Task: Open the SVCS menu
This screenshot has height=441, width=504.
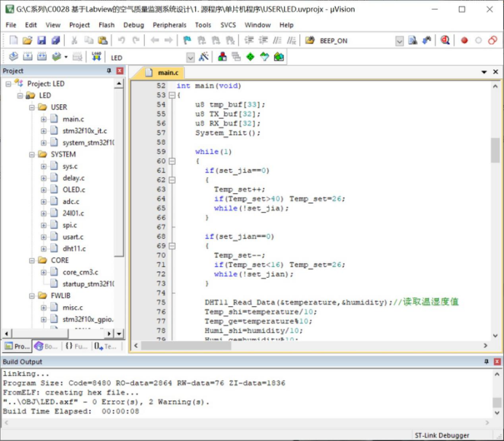Action: 228,25
